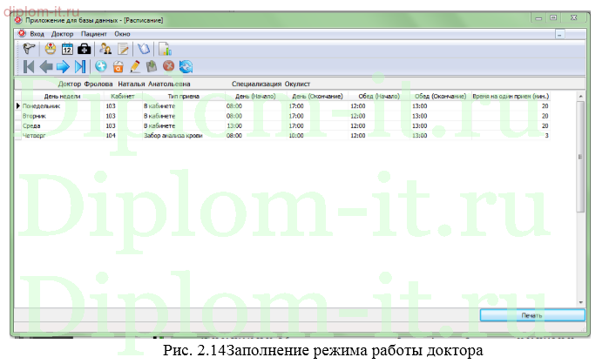
Task: Jump to last record arrow
Action: 80,67
